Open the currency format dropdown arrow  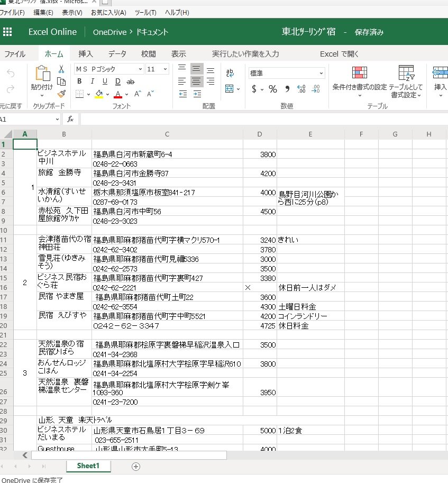(262, 89)
